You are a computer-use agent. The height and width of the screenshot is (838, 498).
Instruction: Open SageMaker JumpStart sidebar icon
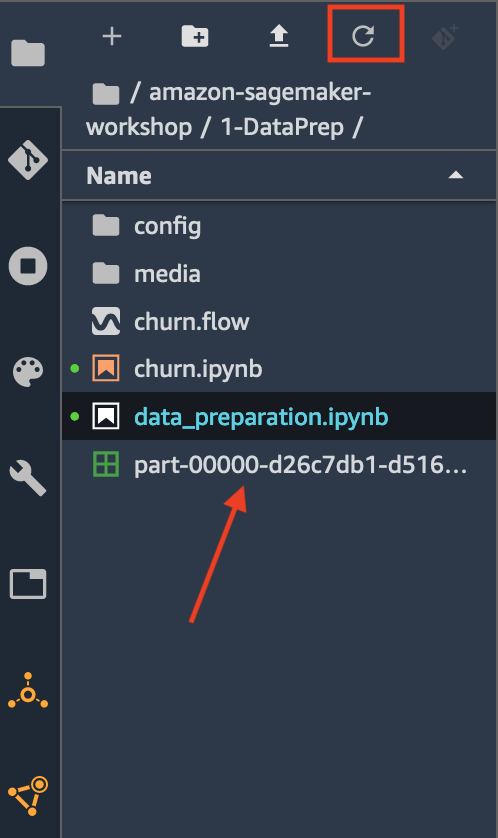[x=28, y=692]
